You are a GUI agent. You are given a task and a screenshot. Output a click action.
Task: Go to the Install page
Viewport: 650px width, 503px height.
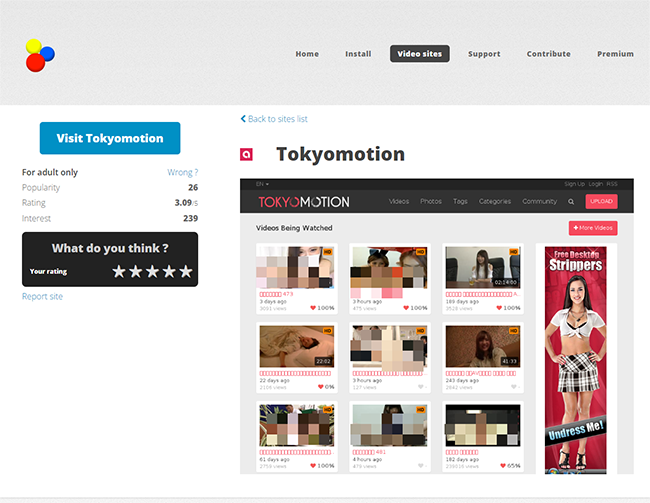pos(358,54)
